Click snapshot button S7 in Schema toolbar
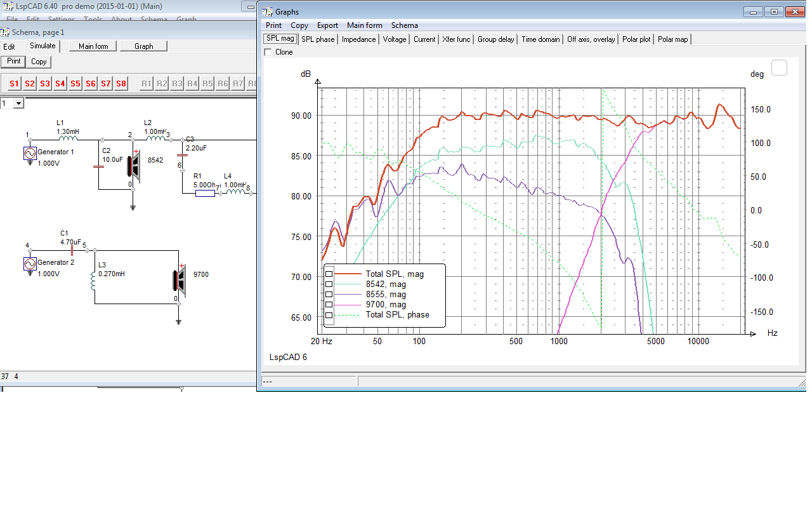Image resolution: width=812 pixels, height=508 pixels. [x=105, y=83]
